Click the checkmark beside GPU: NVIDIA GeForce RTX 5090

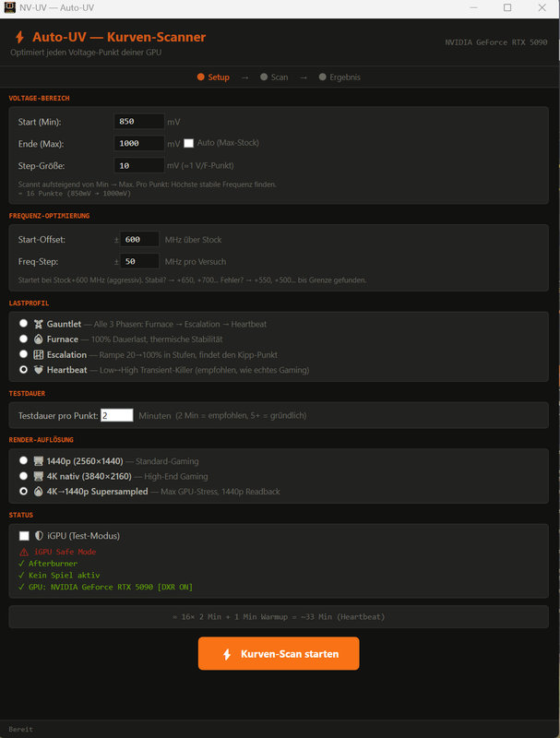(x=21, y=587)
